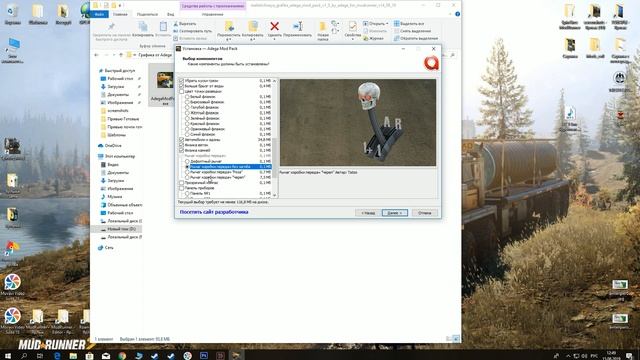Click the visit developer site link
This screenshot has width=640, height=360.
tap(214, 212)
